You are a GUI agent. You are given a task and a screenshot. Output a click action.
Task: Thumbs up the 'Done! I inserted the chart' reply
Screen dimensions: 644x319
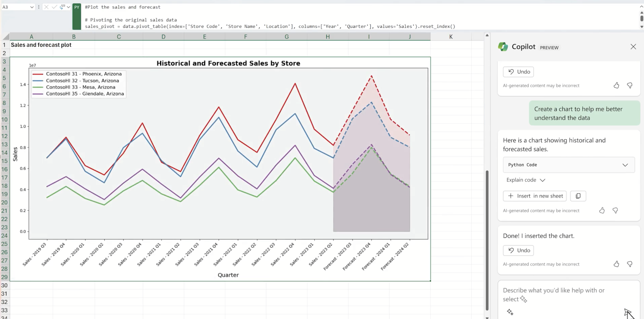click(616, 264)
